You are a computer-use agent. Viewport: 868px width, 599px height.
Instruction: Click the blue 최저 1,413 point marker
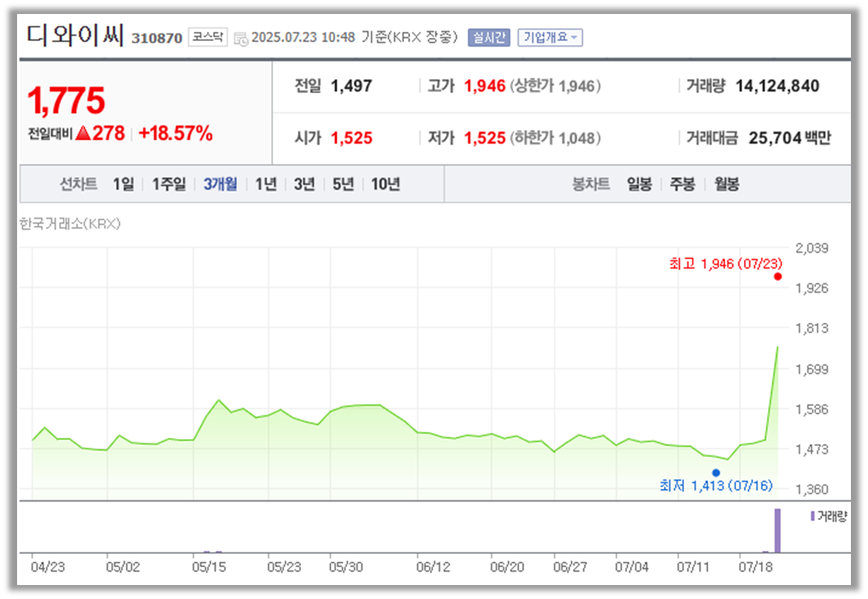[x=716, y=473]
